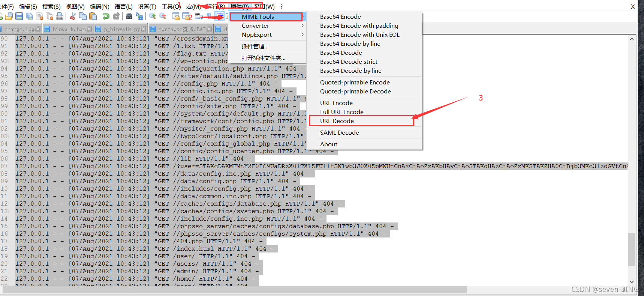Copy selection with the copy icon

point(83,16)
